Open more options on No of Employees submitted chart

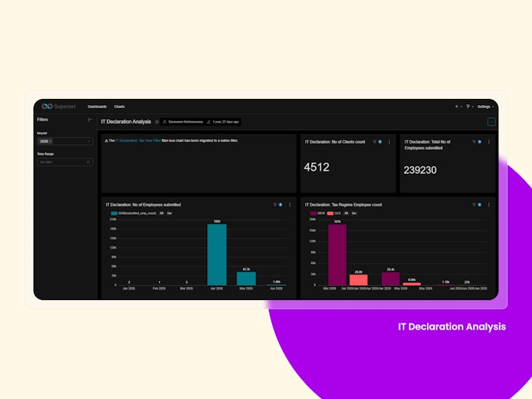click(289, 205)
